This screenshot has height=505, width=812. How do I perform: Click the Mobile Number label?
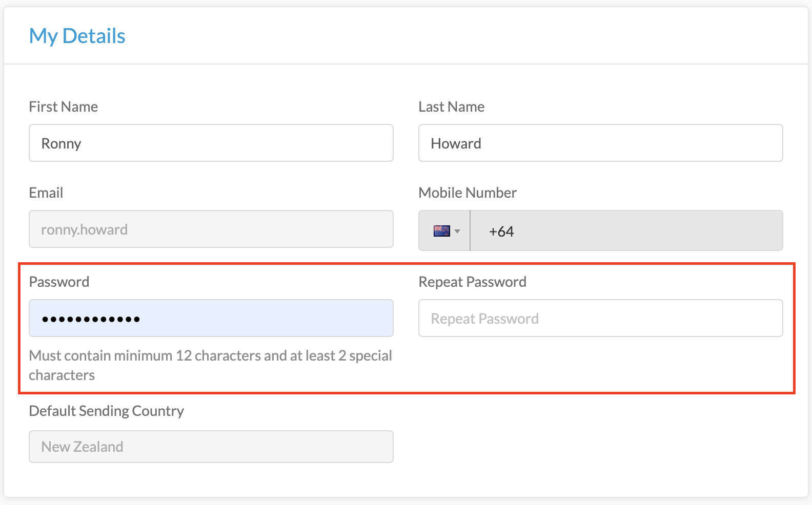point(468,193)
